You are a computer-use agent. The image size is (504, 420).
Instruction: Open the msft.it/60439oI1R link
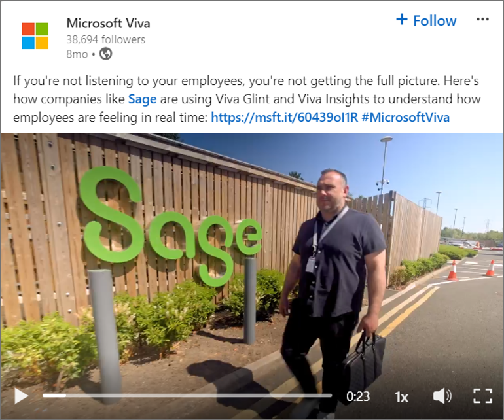[285, 117]
